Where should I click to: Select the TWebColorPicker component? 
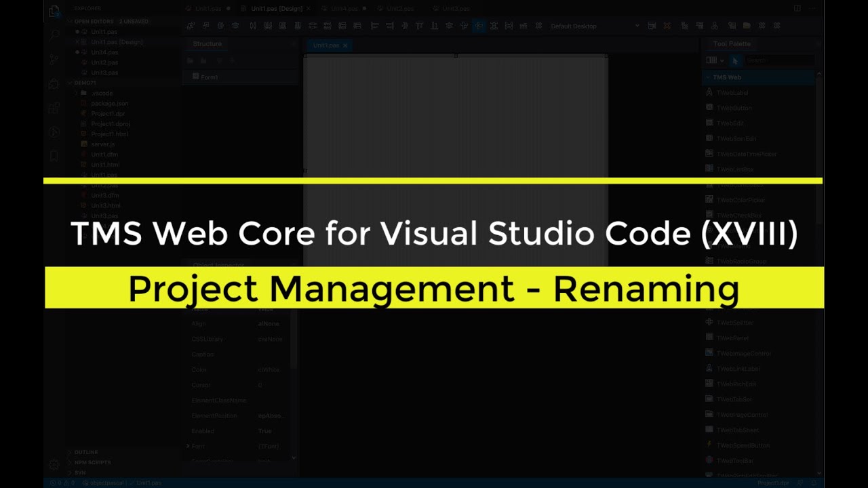pyautogui.click(x=741, y=200)
